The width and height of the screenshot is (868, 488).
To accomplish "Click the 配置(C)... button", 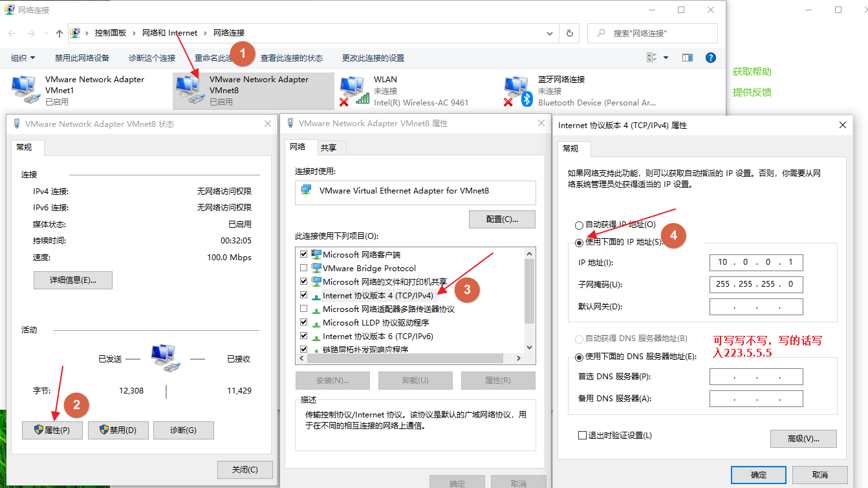I will 502,219.
